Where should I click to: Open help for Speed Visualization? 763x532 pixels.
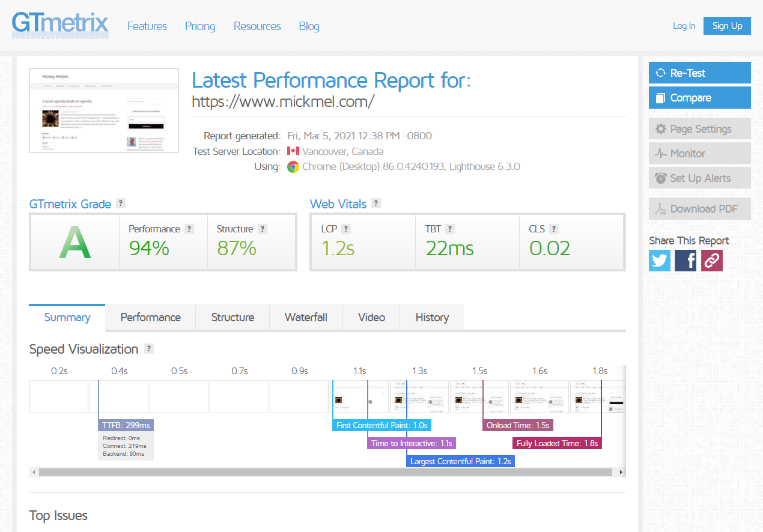coord(149,348)
